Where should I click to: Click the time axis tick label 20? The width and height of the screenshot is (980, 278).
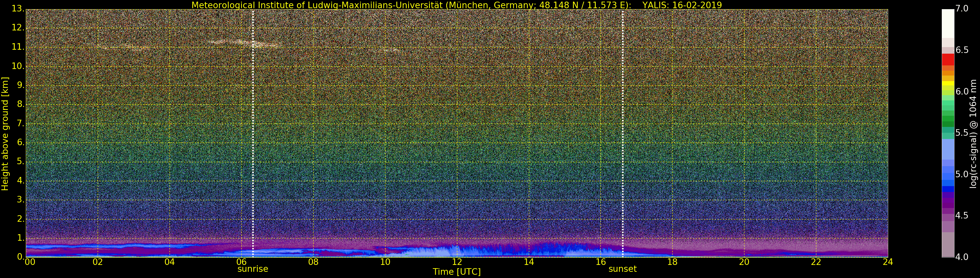click(744, 262)
